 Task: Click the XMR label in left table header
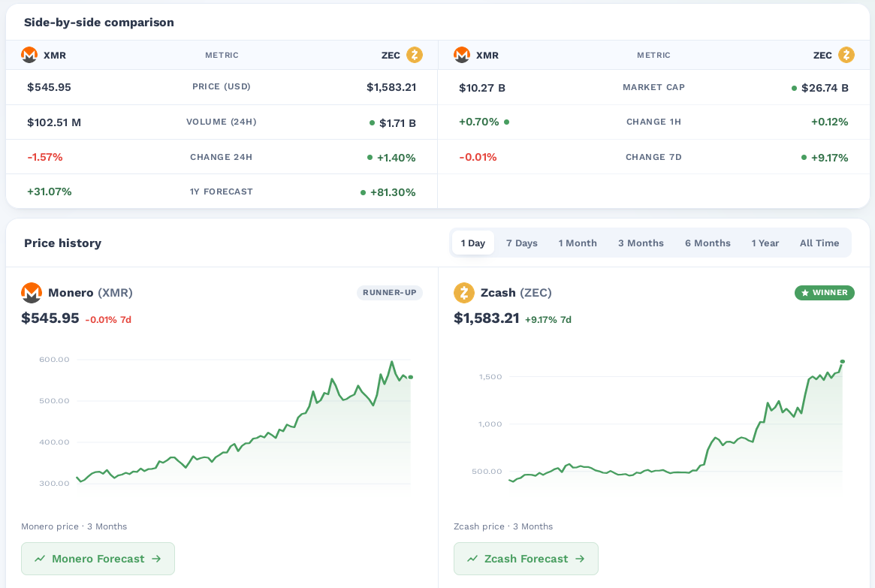[x=55, y=56]
